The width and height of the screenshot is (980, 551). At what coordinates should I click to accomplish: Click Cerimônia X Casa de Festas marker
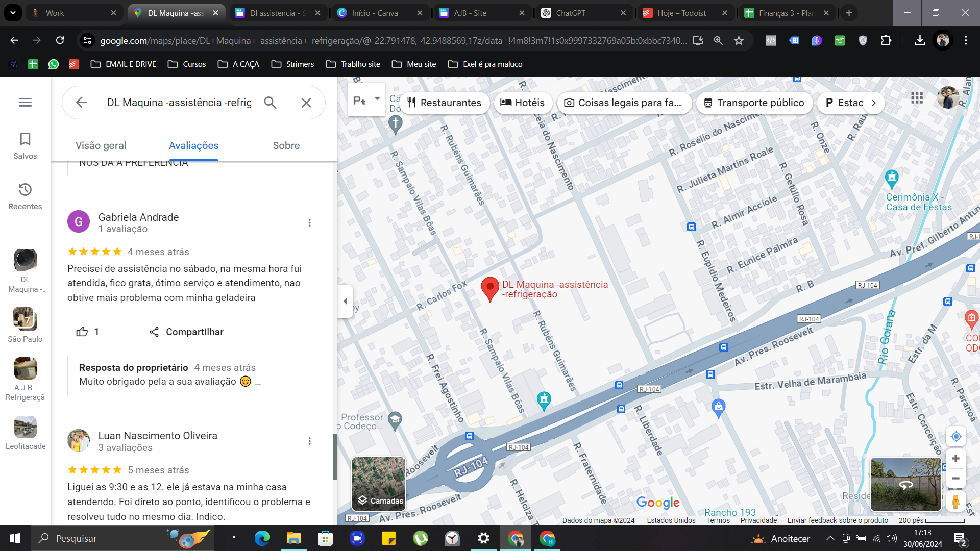click(x=892, y=179)
